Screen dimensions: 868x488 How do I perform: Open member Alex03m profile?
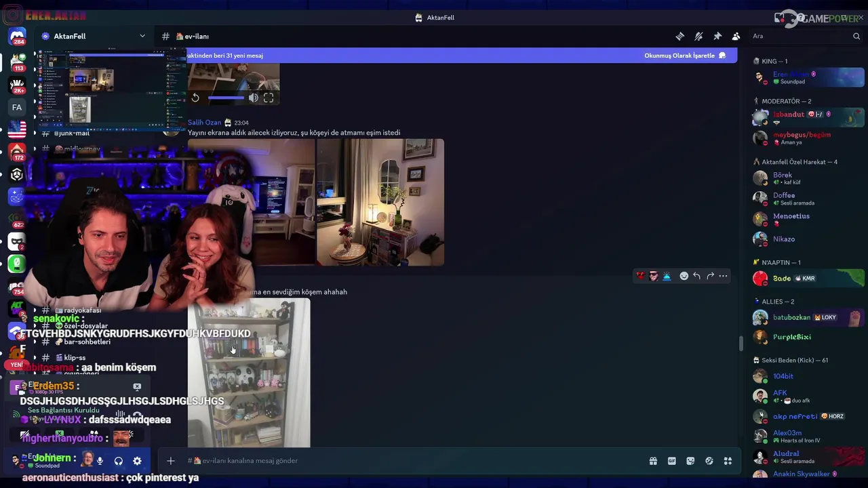pyautogui.click(x=808, y=436)
